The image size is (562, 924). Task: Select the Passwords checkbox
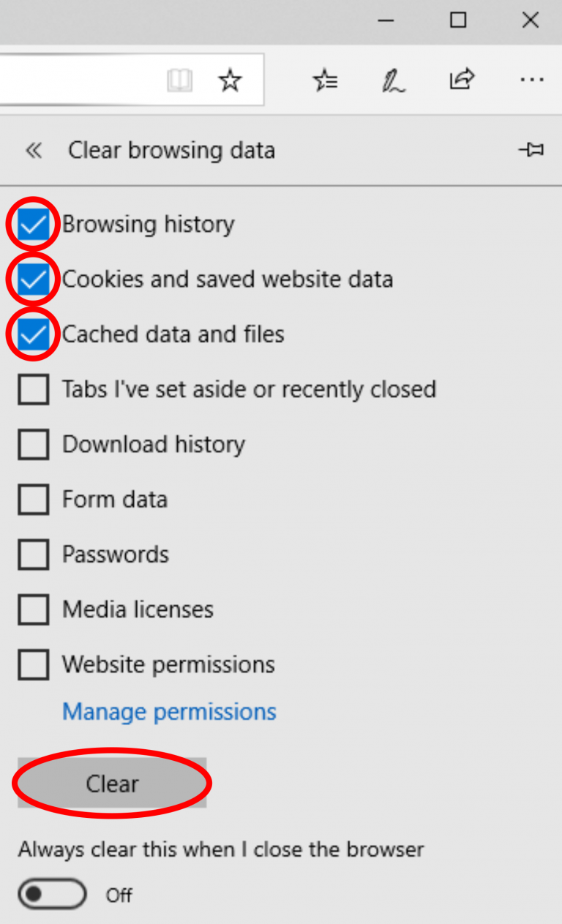[33, 554]
